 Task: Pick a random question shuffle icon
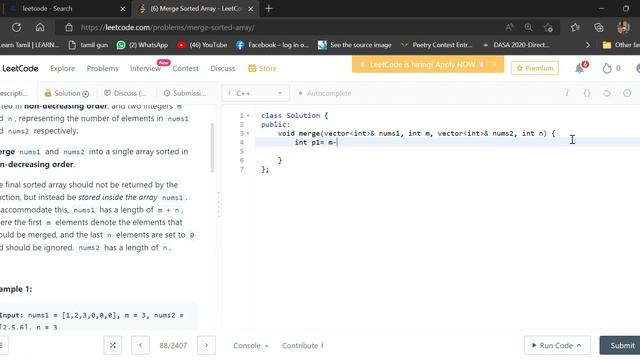click(113, 345)
